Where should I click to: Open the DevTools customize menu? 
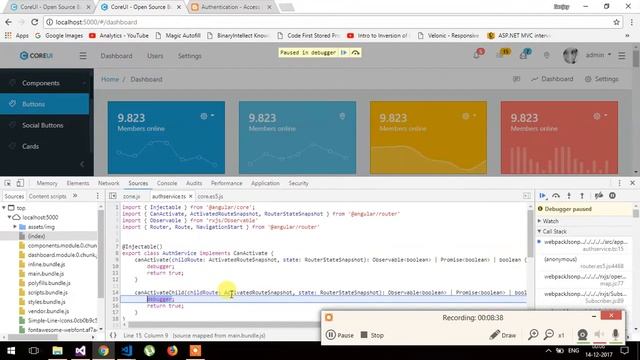[619, 183]
